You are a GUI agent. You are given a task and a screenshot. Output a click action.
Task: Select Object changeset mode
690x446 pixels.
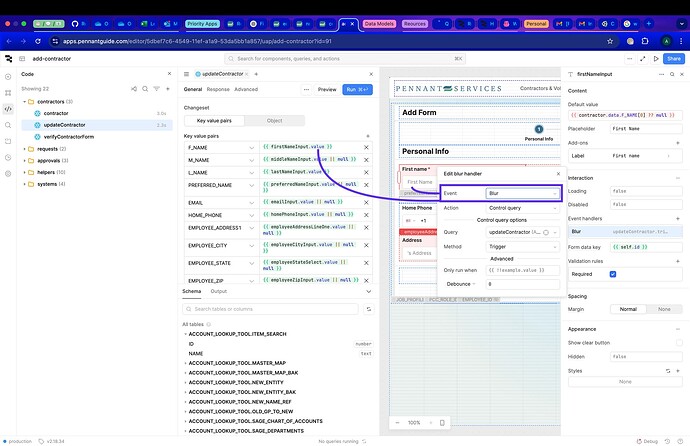pos(274,121)
